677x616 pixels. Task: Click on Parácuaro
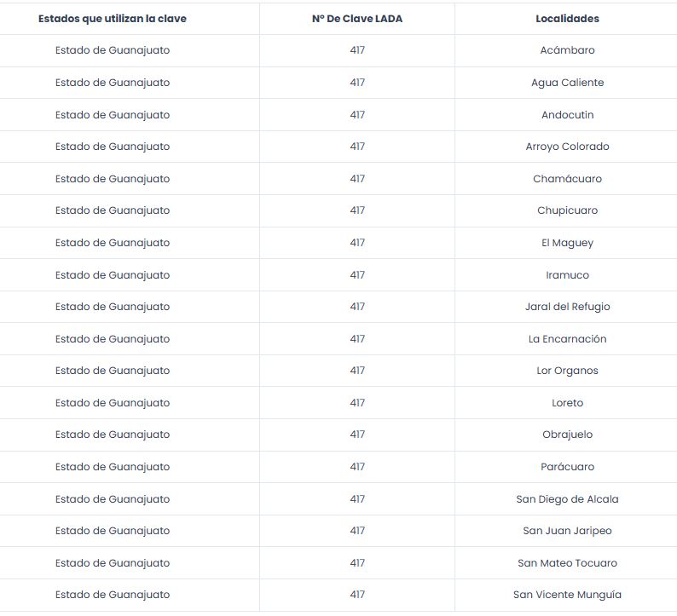tap(567, 467)
